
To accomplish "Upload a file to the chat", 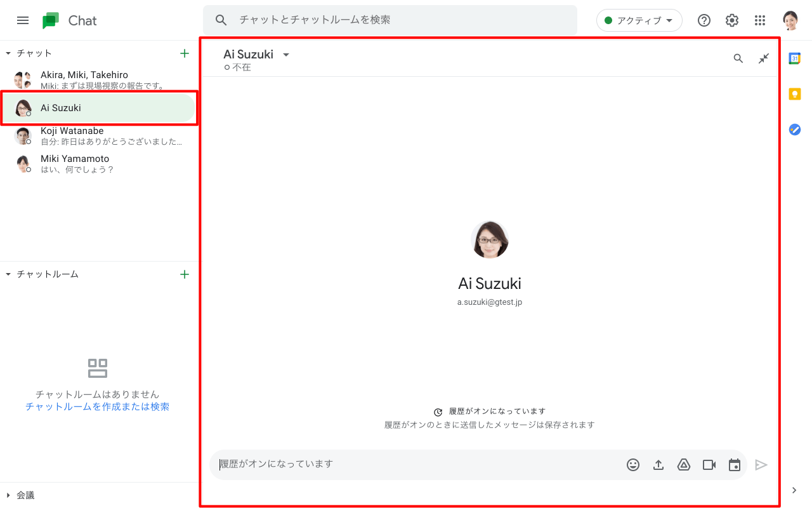I will coord(658,465).
